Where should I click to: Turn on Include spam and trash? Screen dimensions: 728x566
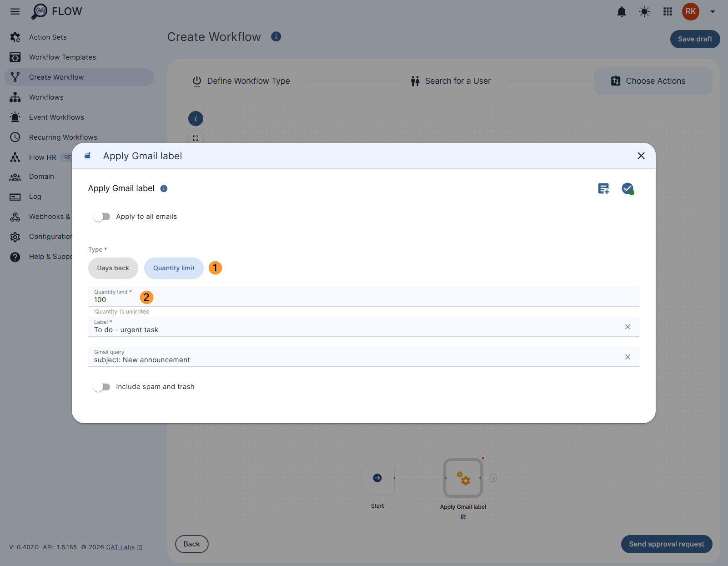point(102,386)
